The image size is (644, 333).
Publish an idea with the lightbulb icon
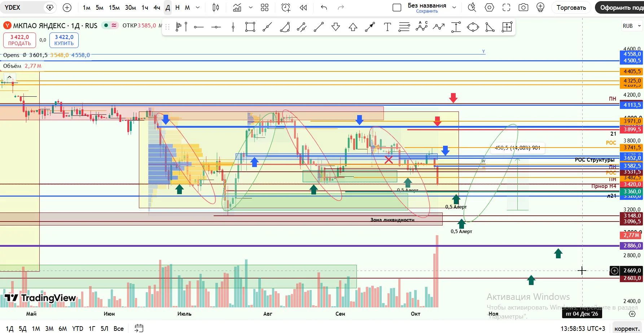click(x=540, y=7)
